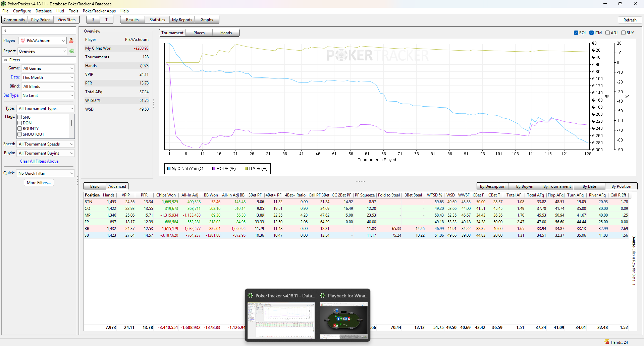The image size is (644, 346).
Task: Sort by the VPIP column header
Action: click(126, 195)
